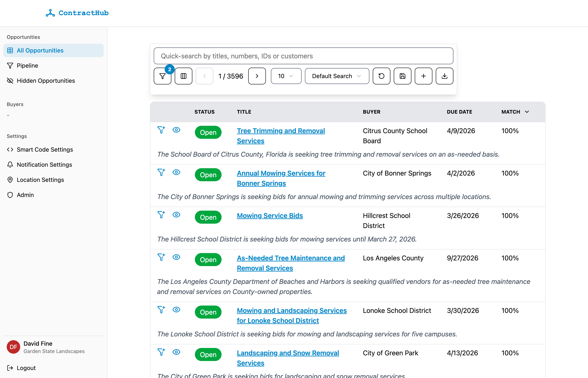Refresh the opportunities search results
This screenshot has height=378, width=588.
[381, 76]
